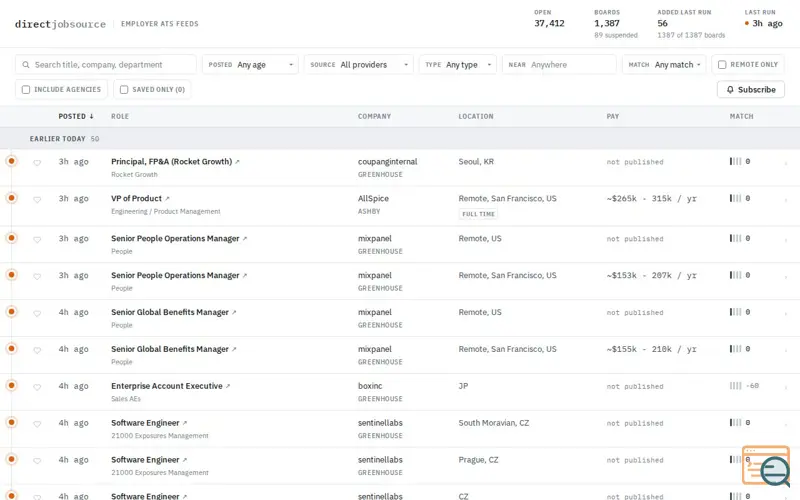This screenshot has width=800, height=500.
Task: Click the Match column header
Action: (x=741, y=116)
